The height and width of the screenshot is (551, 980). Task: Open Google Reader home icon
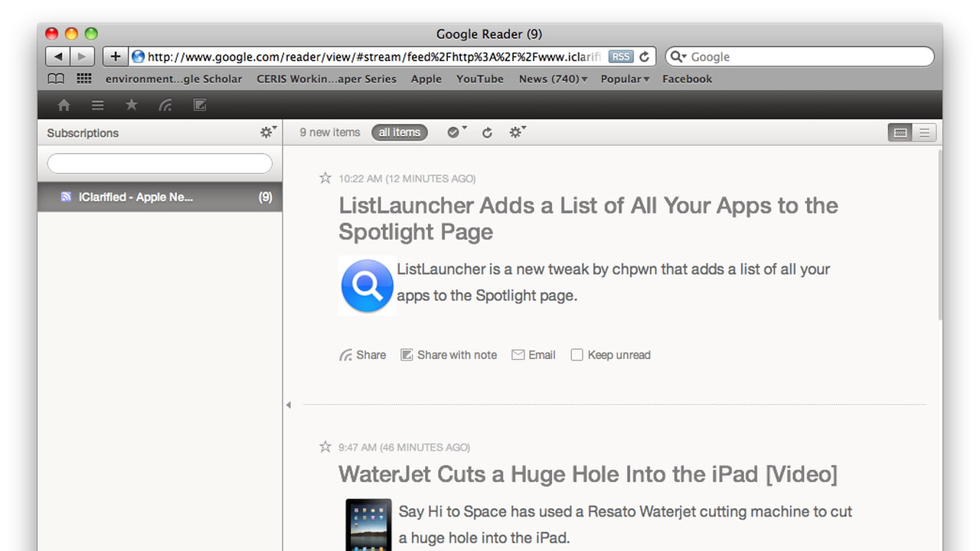click(x=64, y=106)
